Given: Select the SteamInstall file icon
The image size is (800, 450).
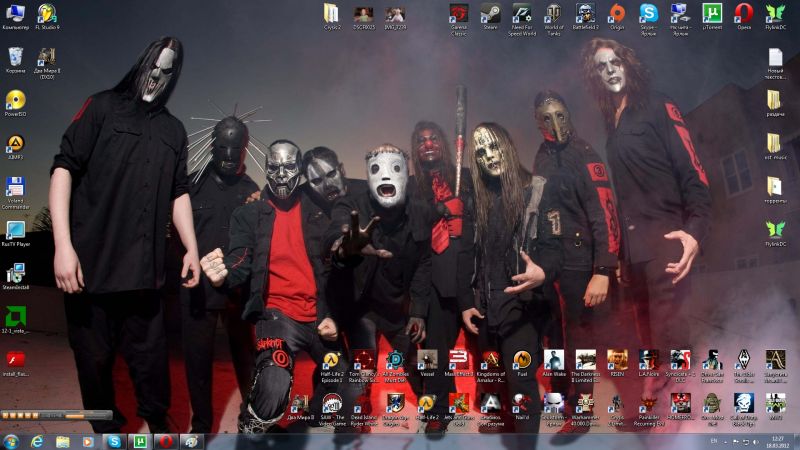Looking at the screenshot, I should (x=15, y=277).
